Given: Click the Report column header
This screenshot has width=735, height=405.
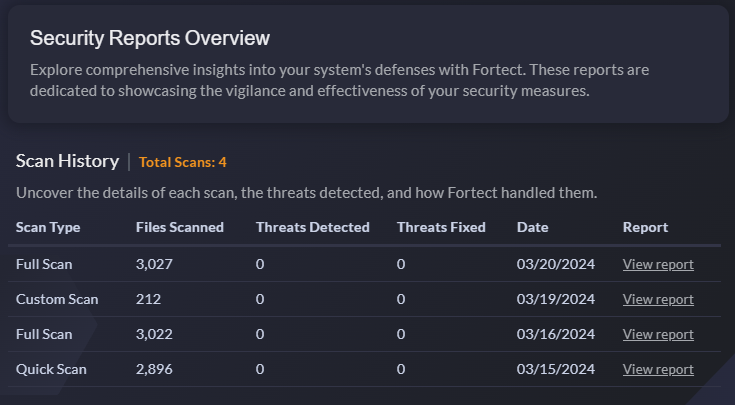Looking at the screenshot, I should [645, 227].
